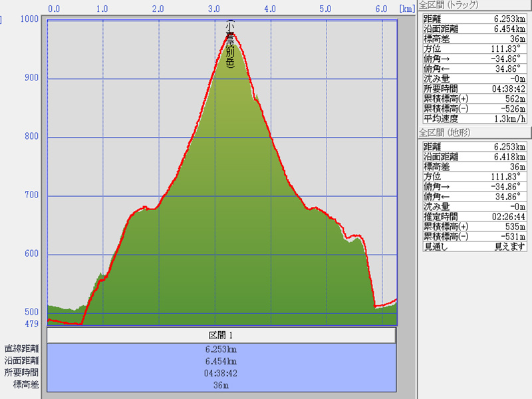Select the 推定時間 row showing 02:26:44

[x=475, y=216]
